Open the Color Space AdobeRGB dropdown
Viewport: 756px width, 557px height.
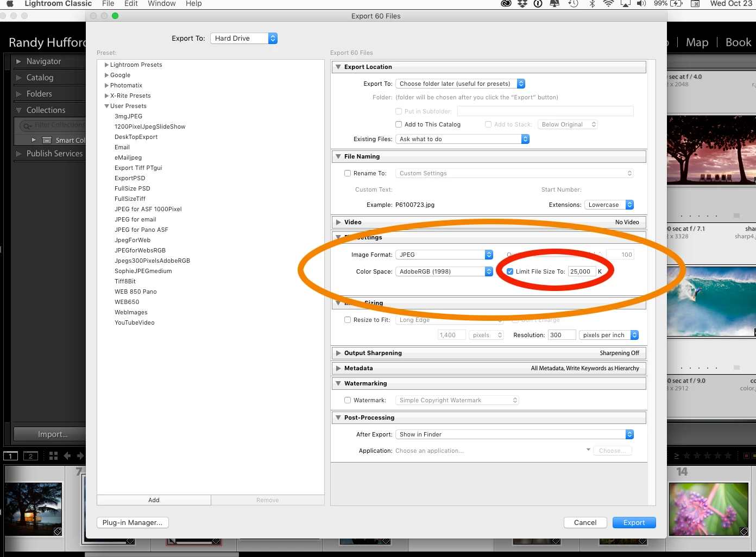coord(444,271)
